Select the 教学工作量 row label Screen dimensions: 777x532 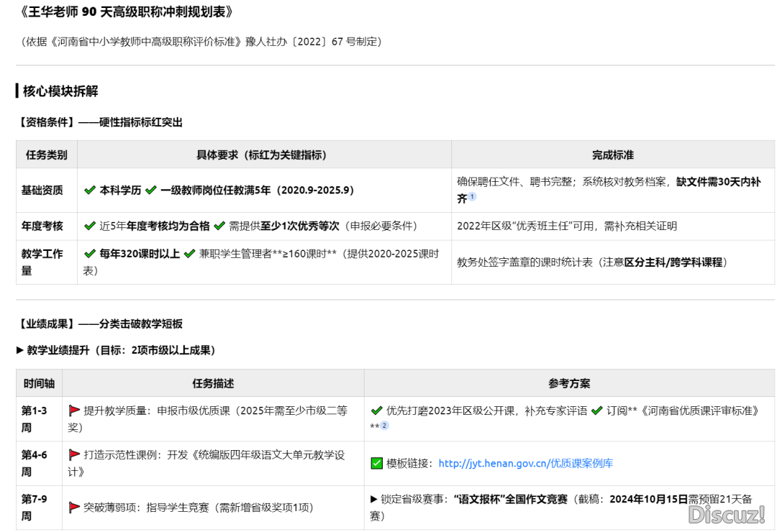pyautogui.click(x=42, y=262)
